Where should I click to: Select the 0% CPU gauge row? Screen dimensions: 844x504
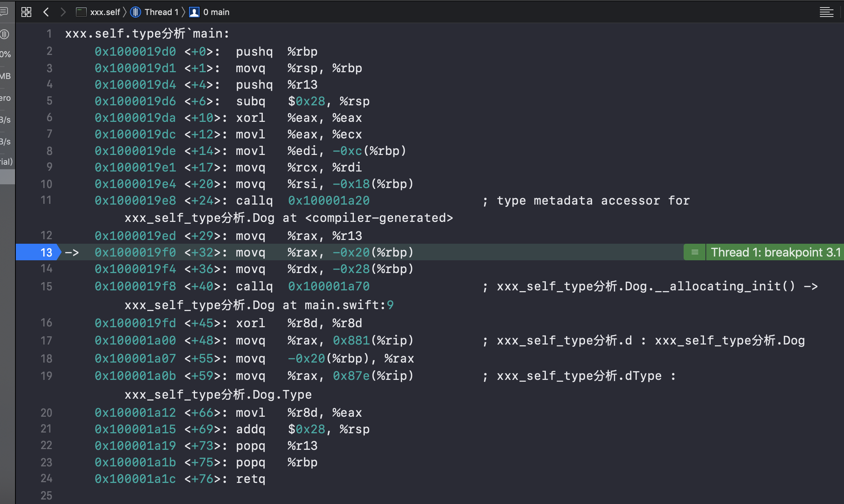(x=6, y=55)
